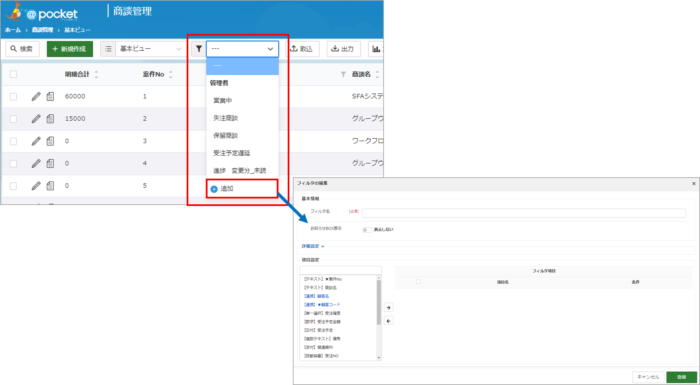Collapse the open filter selection dropdown
Image resolution: width=700 pixels, height=385 pixels.
[x=242, y=49]
